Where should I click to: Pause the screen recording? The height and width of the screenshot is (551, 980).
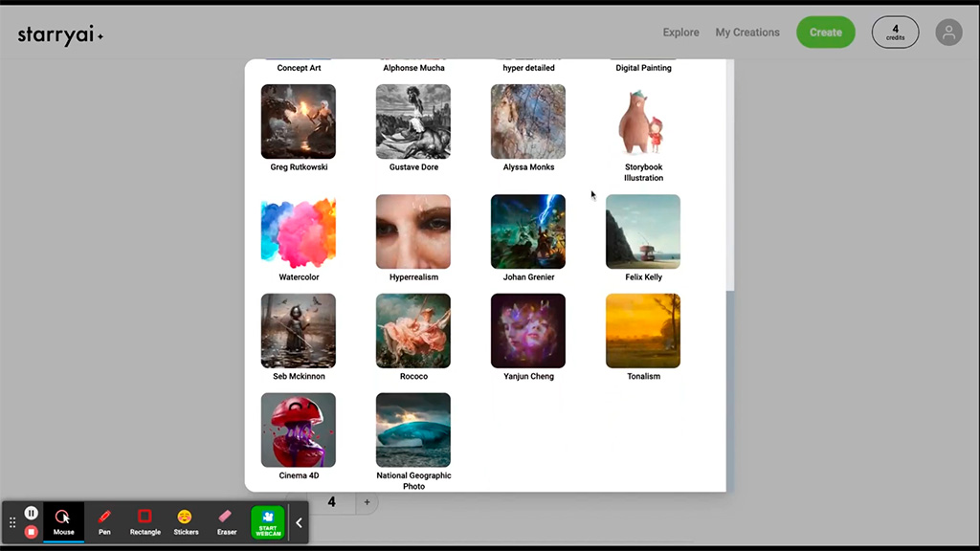coord(32,513)
